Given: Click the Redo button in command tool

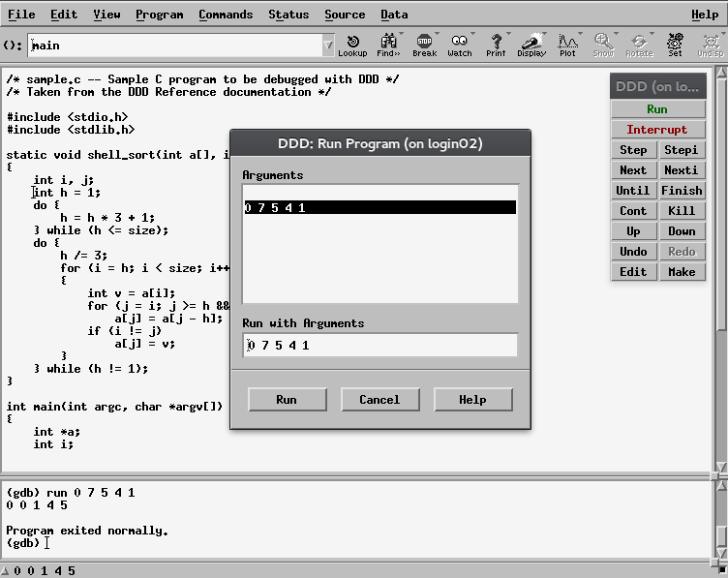Looking at the screenshot, I should (682, 252).
